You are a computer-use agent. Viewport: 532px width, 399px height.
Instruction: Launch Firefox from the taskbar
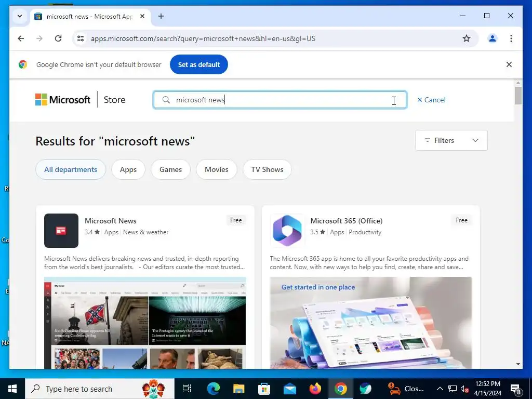pyautogui.click(x=315, y=389)
